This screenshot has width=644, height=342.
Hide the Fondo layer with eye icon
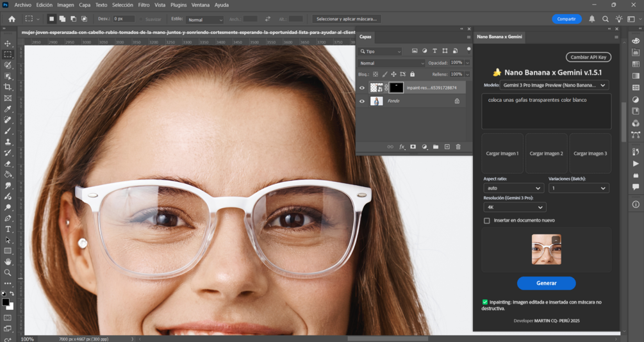pos(362,101)
